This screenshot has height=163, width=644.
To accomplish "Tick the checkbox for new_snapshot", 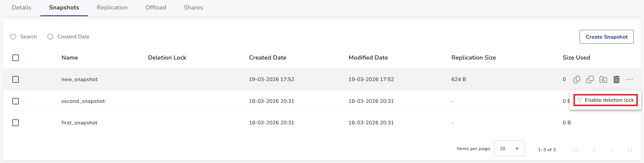I will pyautogui.click(x=16, y=79).
